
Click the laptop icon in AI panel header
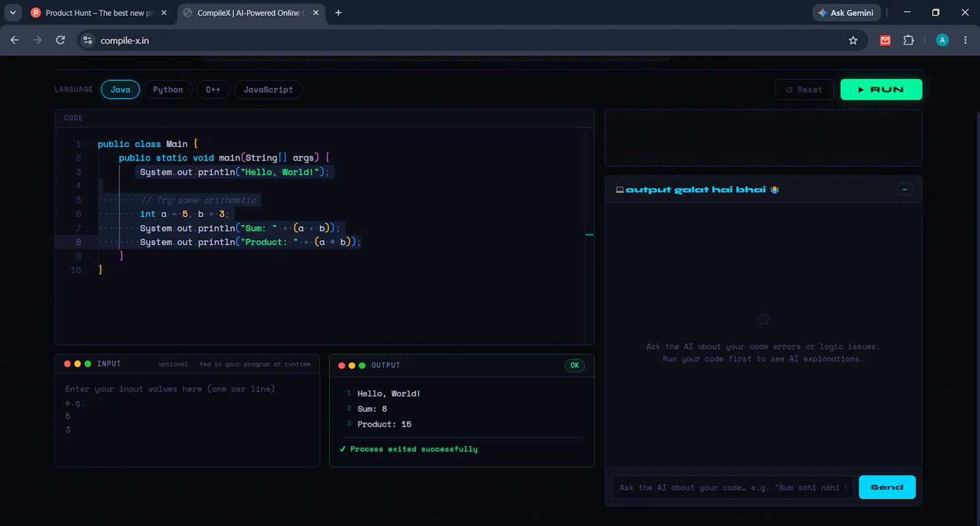coord(620,189)
